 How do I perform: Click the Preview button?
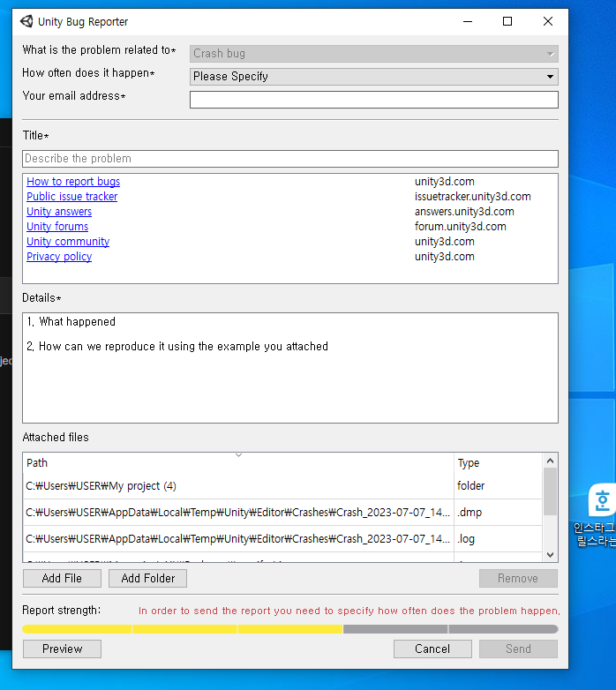pyautogui.click(x=62, y=649)
